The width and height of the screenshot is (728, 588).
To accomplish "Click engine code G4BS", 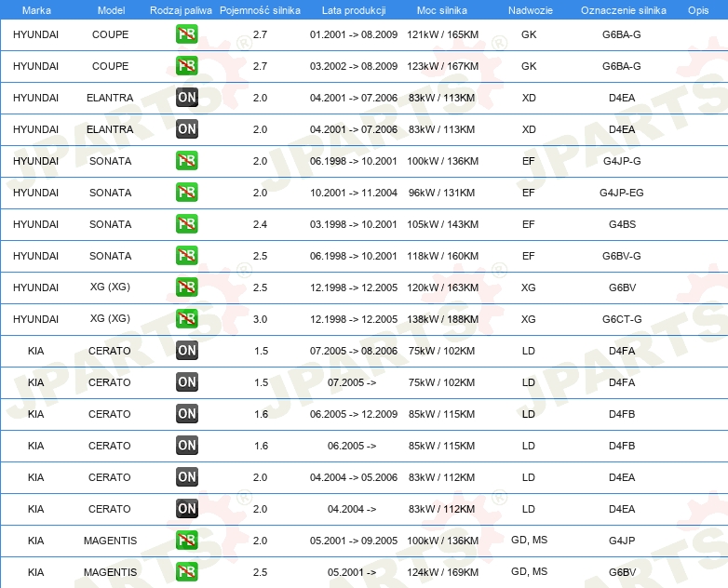I will point(622,224).
